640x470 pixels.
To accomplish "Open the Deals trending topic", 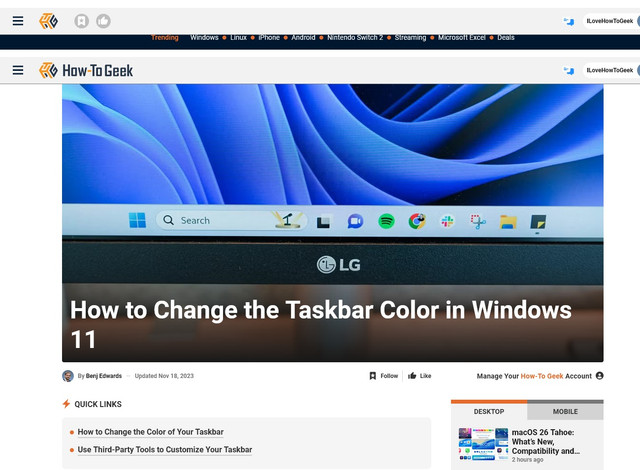I will (x=506, y=38).
